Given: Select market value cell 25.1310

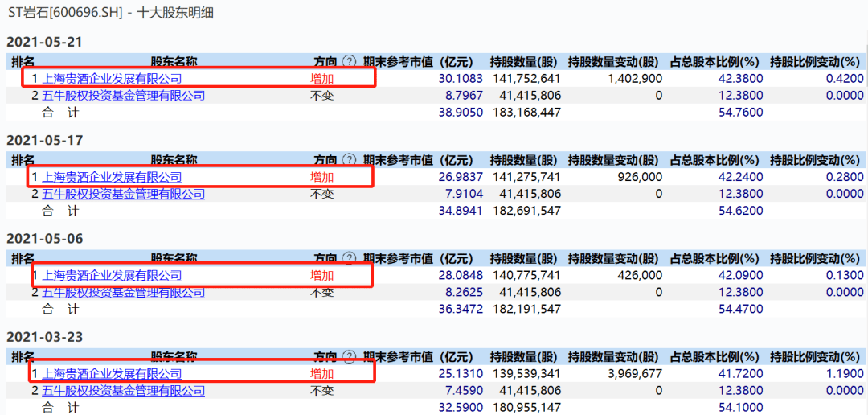Looking at the screenshot, I should coord(461,373).
